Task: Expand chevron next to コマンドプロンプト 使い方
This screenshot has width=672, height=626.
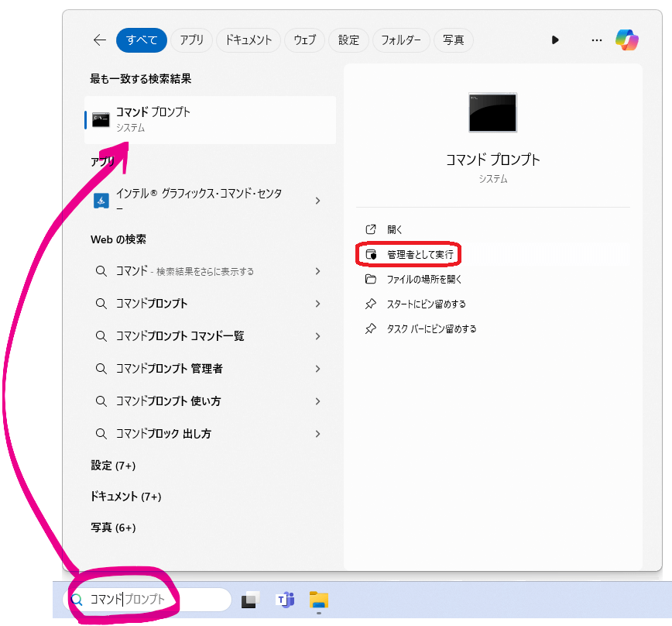Action: [x=317, y=401]
